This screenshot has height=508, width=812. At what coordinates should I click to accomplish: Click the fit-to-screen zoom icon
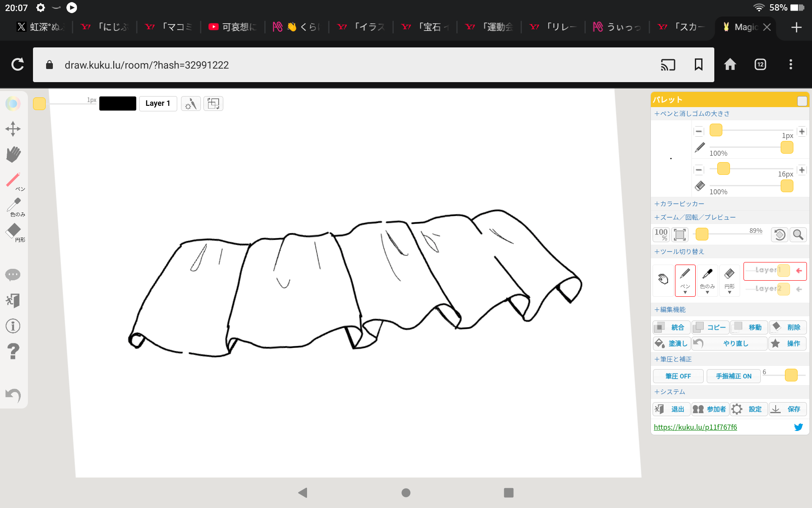coord(680,235)
